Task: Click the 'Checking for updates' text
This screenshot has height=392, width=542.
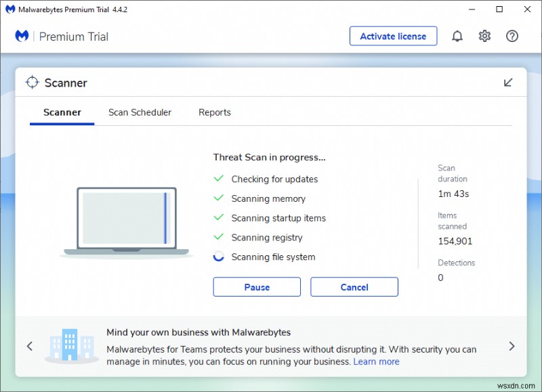Action: pyautogui.click(x=274, y=179)
